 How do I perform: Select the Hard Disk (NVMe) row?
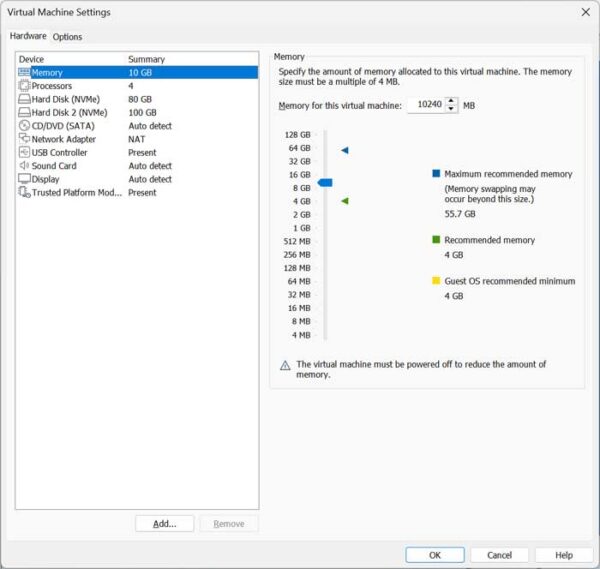[x=138, y=99]
